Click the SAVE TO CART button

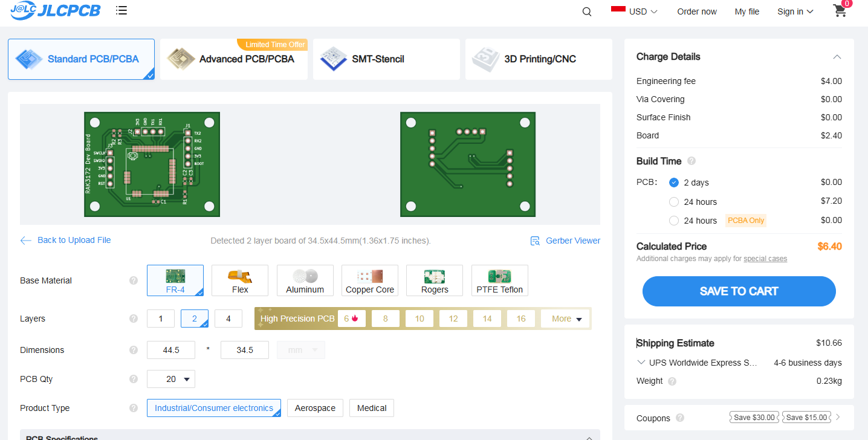[739, 291]
